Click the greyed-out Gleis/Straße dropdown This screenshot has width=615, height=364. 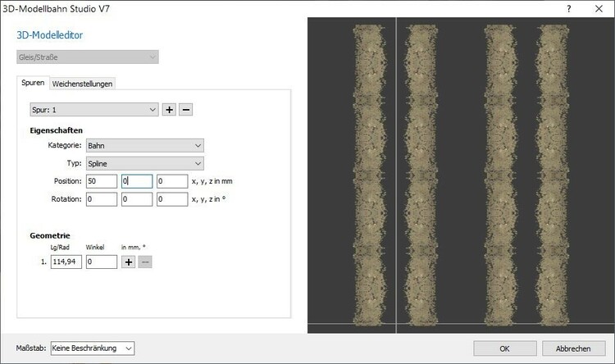(x=88, y=57)
